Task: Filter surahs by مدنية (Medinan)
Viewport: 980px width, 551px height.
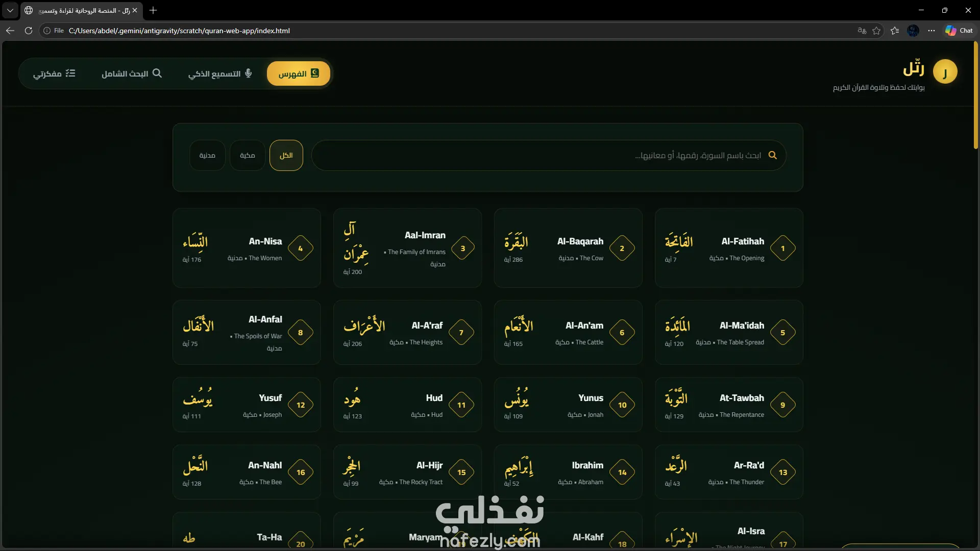Action: (x=207, y=155)
